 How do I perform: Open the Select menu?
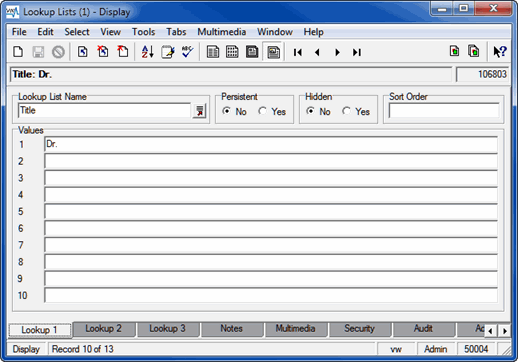pos(77,32)
